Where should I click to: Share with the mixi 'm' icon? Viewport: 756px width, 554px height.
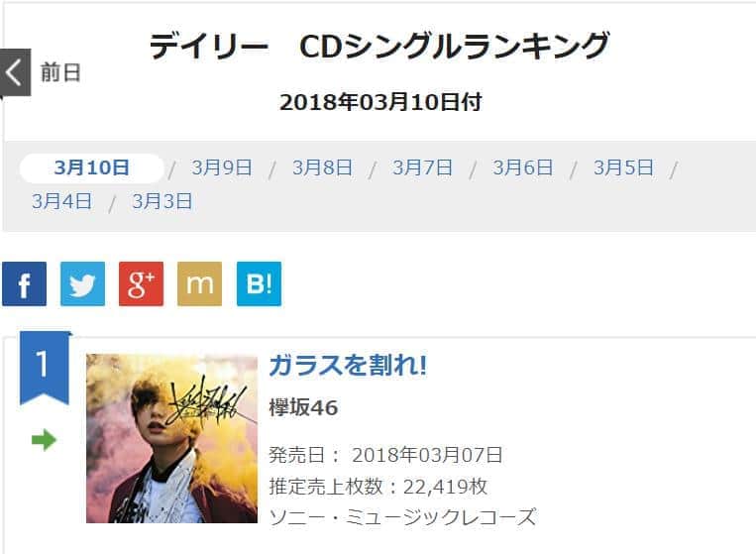tap(199, 284)
